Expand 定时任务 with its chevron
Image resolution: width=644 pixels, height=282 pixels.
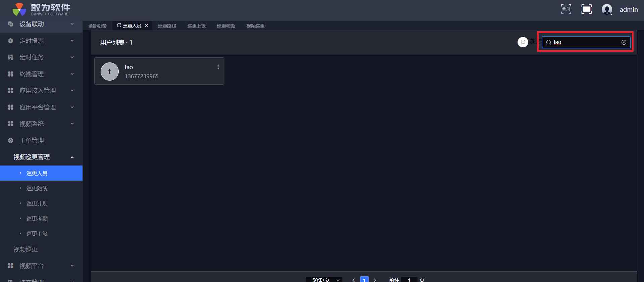point(72,57)
